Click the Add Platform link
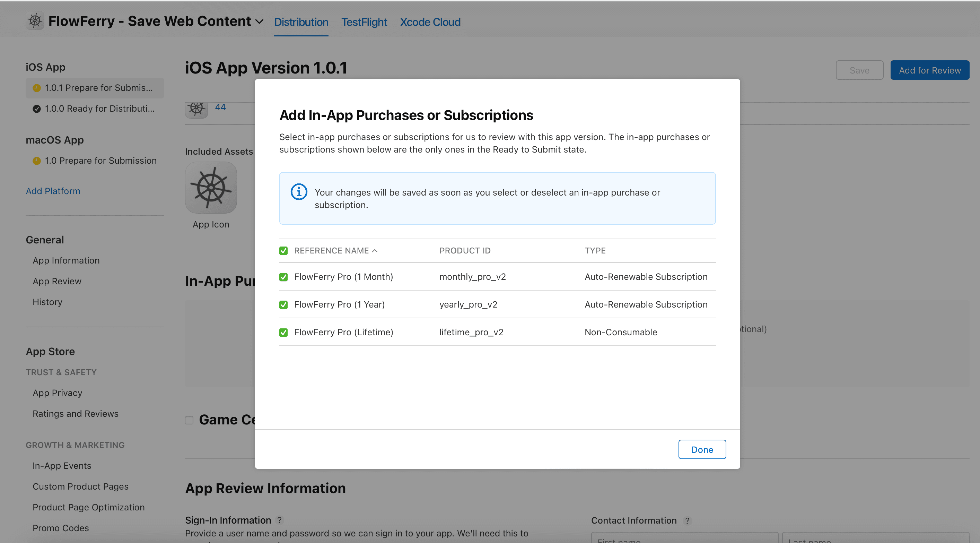The width and height of the screenshot is (980, 543). 53,191
